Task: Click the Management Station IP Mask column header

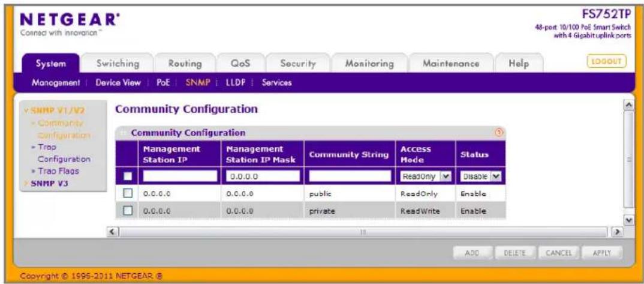Action: coord(262,154)
